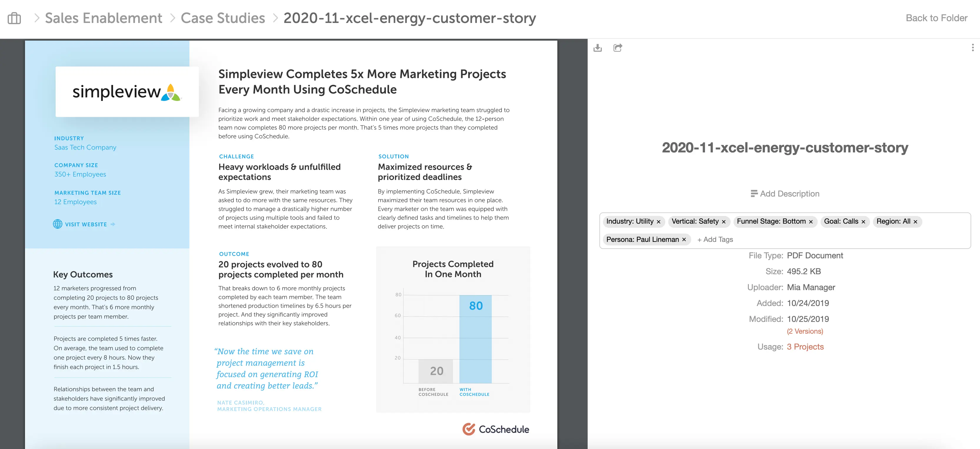Viewport: 980px width, 449px height.
Task: Open the three-dot more options menu
Action: pos(973,48)
